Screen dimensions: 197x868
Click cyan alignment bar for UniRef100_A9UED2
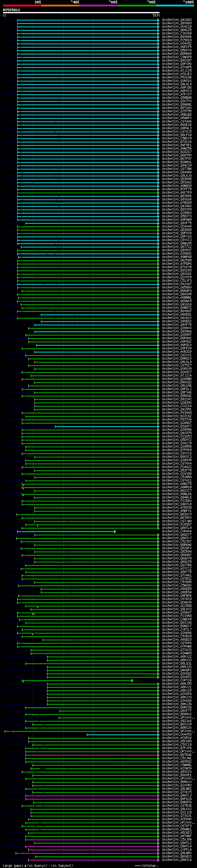100,321
